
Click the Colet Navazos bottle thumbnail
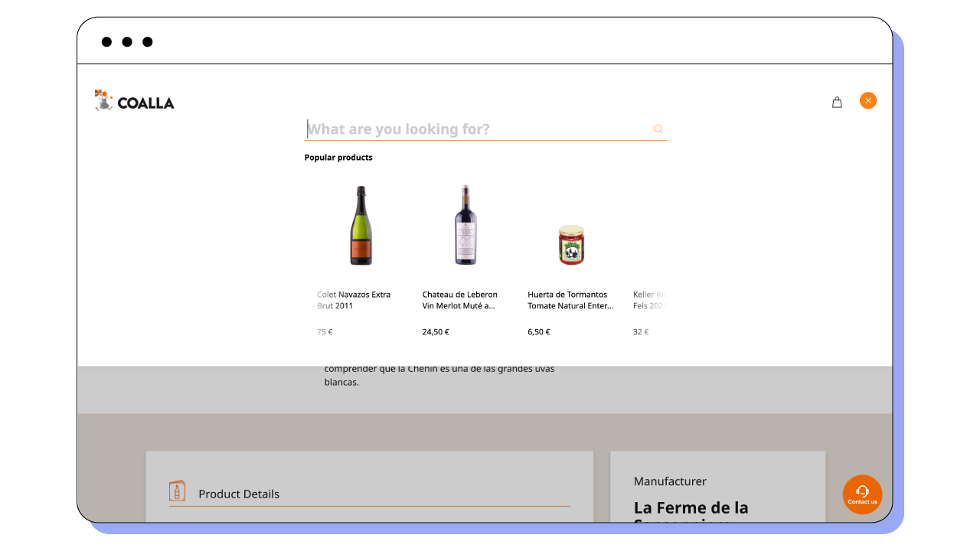(x=360, y=226)
